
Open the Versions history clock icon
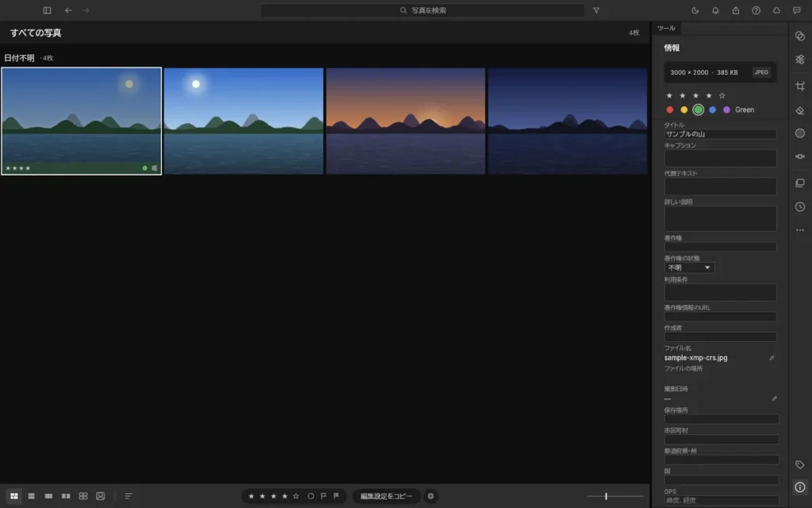pyautogui.click(x=800, y=207)
